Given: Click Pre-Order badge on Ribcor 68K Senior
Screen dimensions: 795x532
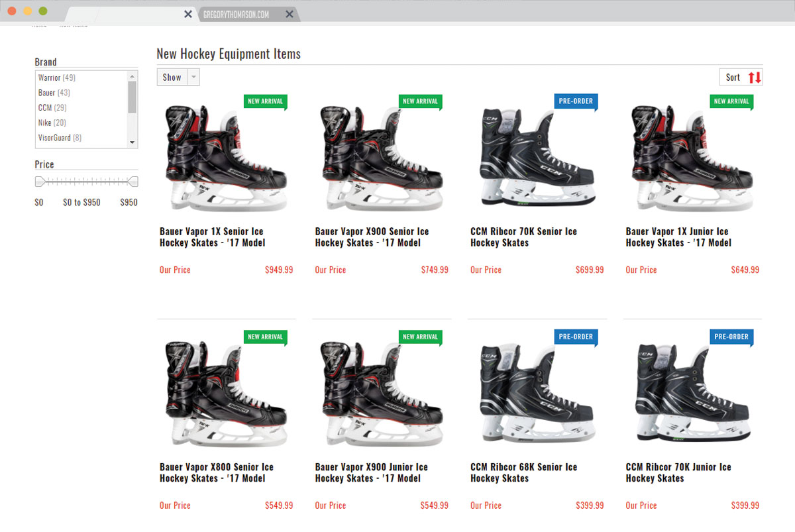Looking at the screenshot, I should [x=576, y=337].
